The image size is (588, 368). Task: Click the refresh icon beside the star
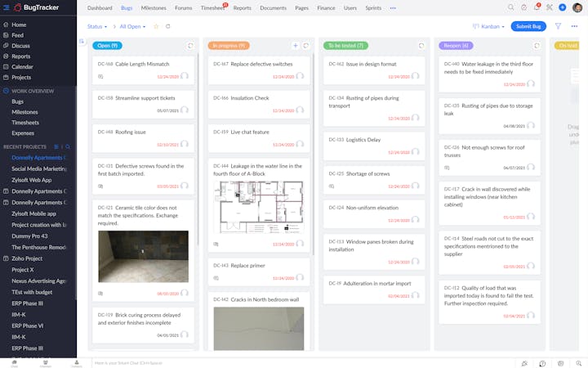click(x=167, y=26)
